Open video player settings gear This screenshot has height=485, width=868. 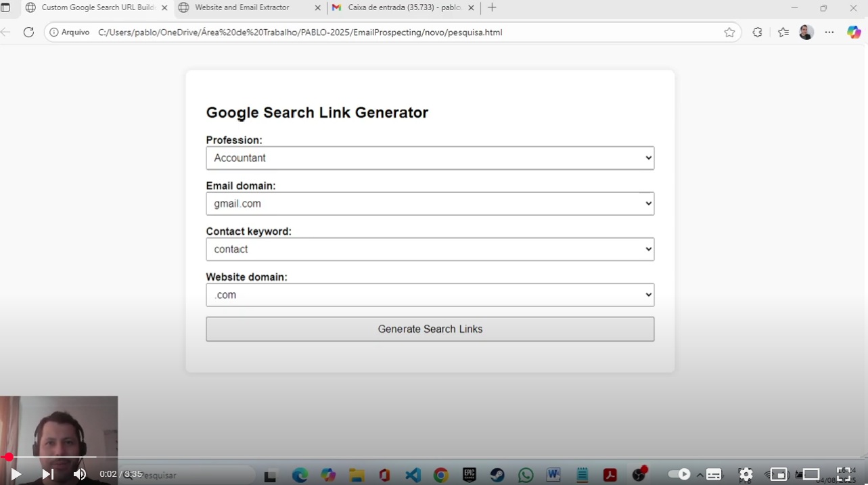(746, 474)
